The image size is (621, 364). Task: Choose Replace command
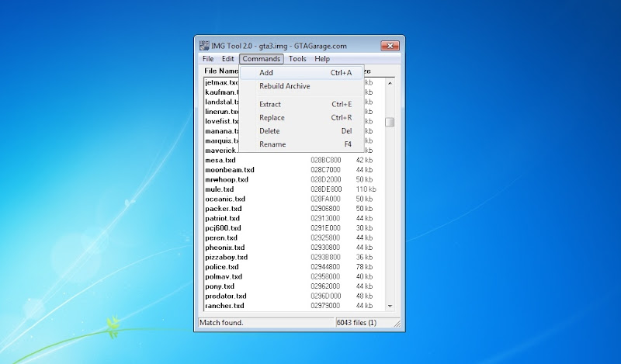pyautogui.click(x=302, y=118)
